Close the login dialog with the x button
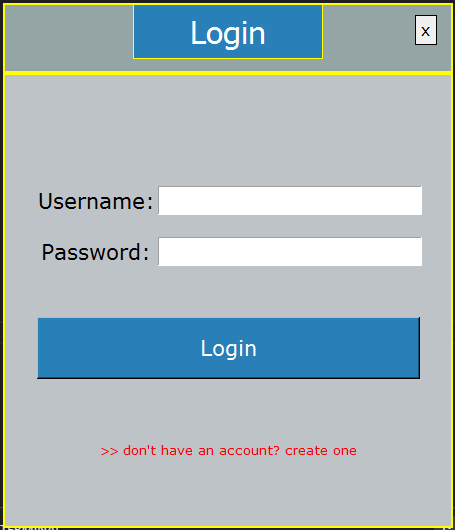455x530 pixels. click(426, 30)
